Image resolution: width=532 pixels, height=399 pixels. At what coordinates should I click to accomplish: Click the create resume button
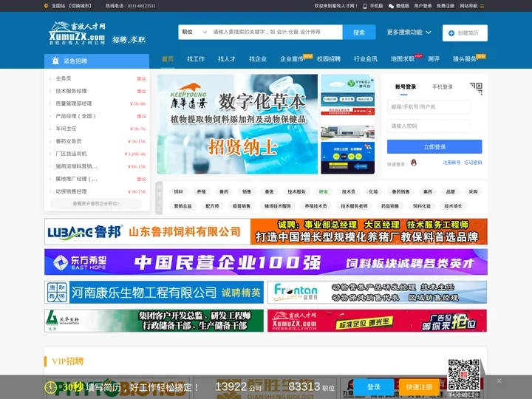point(465,33)
